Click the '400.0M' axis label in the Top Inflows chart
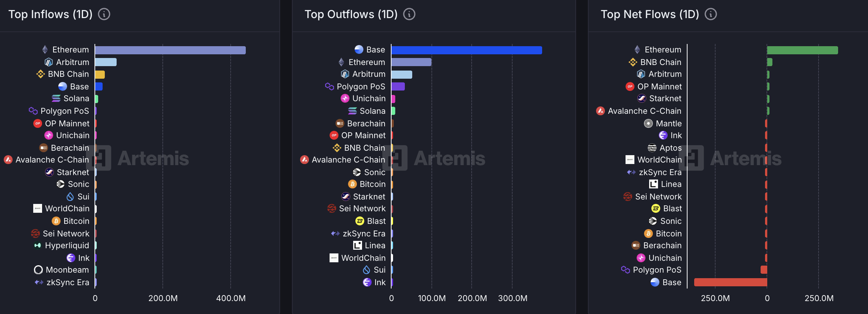868x314 pixels. point(231,298)
